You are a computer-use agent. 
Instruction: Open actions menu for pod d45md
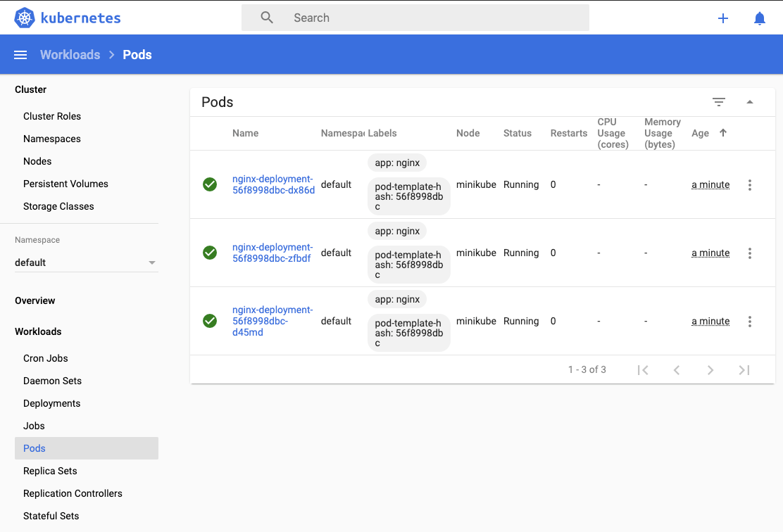pos(749,322)
